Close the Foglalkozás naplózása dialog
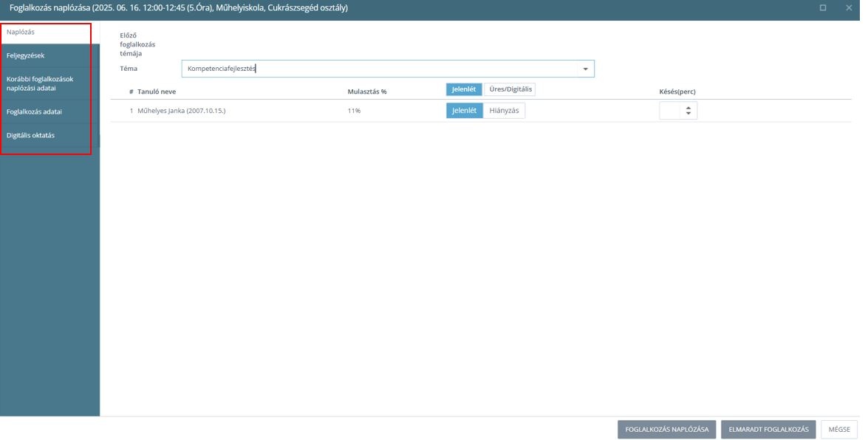 pos(850,7)
